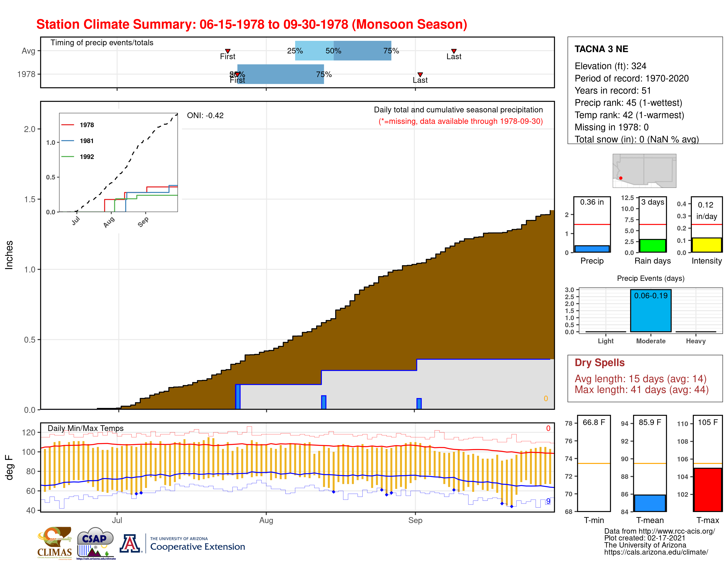Click the Inches y-axis label

point(9,255)
